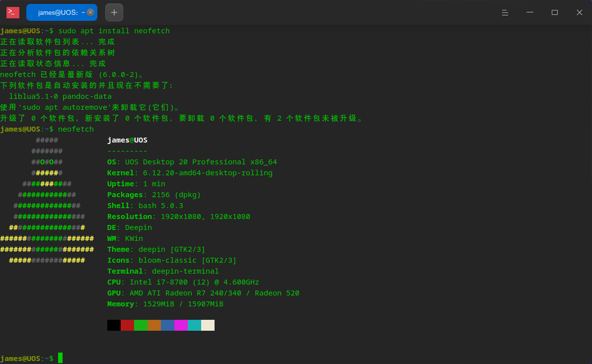Click the 'sudo apt autoremove' hint line
The width and height of the screenshot is (592, 364).
pos(90,108)
